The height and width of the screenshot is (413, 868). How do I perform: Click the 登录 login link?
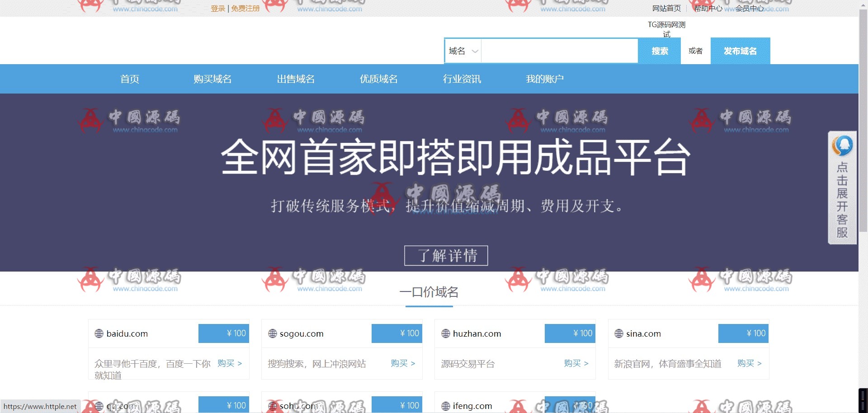(x=217, y=9)
